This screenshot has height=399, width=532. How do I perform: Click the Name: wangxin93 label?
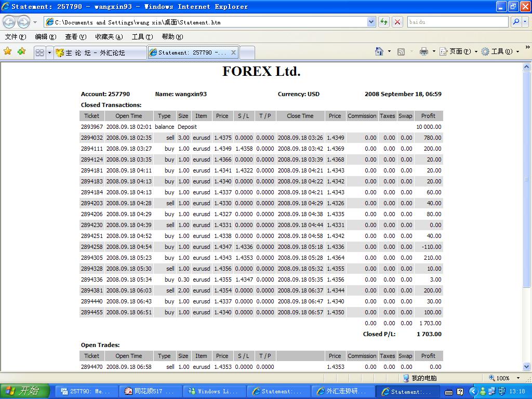181,94
